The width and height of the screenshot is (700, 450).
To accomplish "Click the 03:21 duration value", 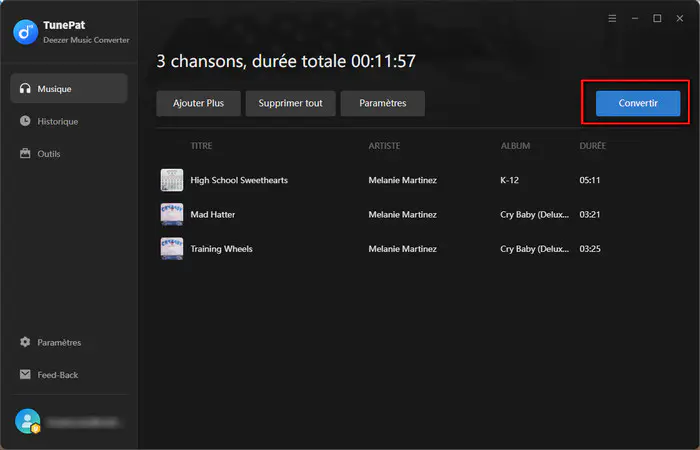I will (590, 214).
